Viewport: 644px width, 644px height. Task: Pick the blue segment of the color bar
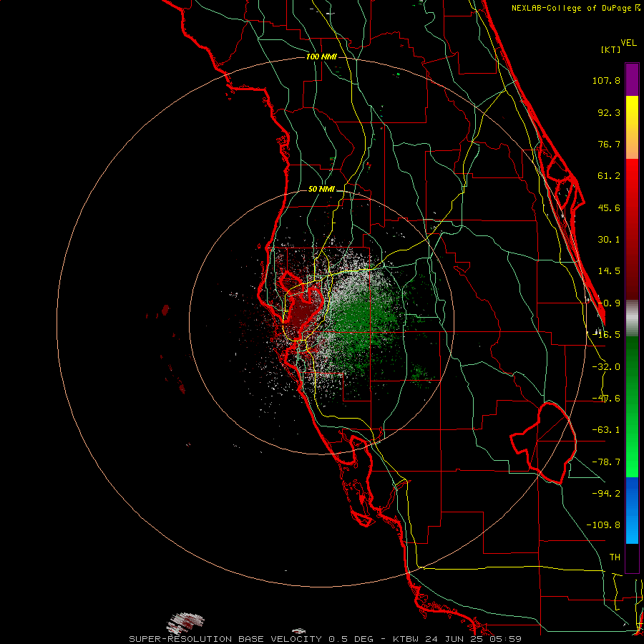632,510
